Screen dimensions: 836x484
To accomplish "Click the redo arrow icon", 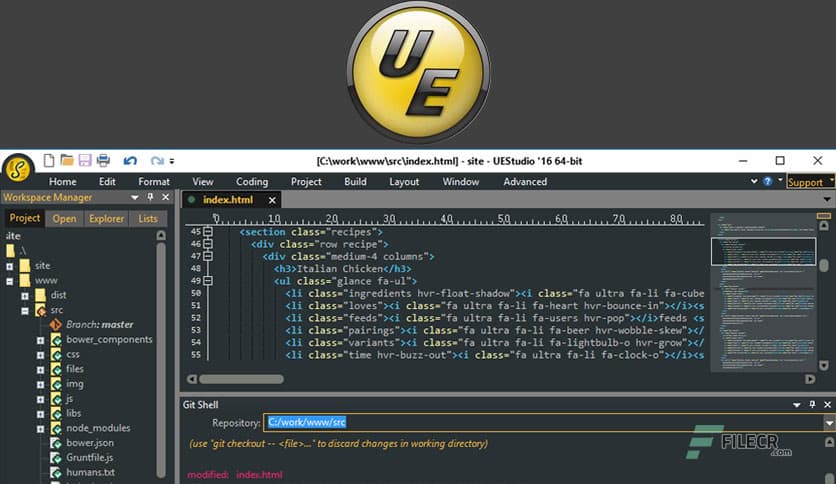I will 157,160.
